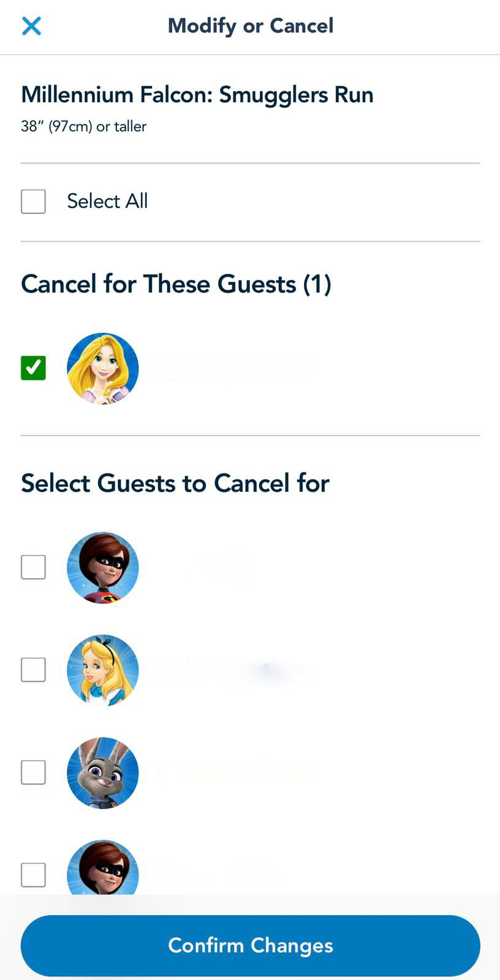Tap the Modify or Cancel header title

pyautogui.click(x=251, y=26)
